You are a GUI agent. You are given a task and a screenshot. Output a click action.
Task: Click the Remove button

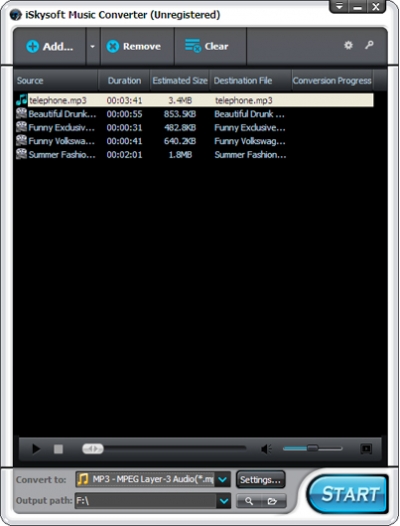coord(134,47)
